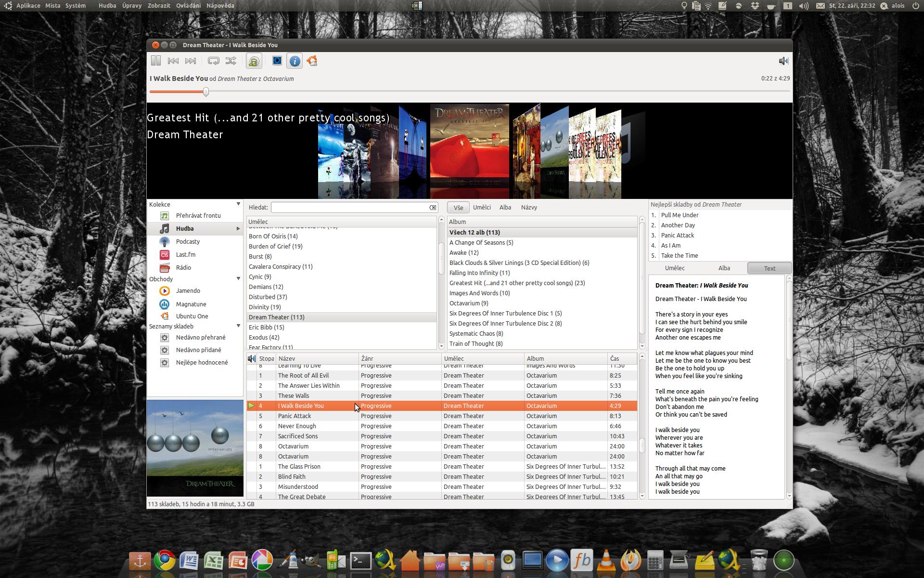This screenshot has height=578, width=924.
Task: Move the song position slider handle
Action: tap(206, 92)
